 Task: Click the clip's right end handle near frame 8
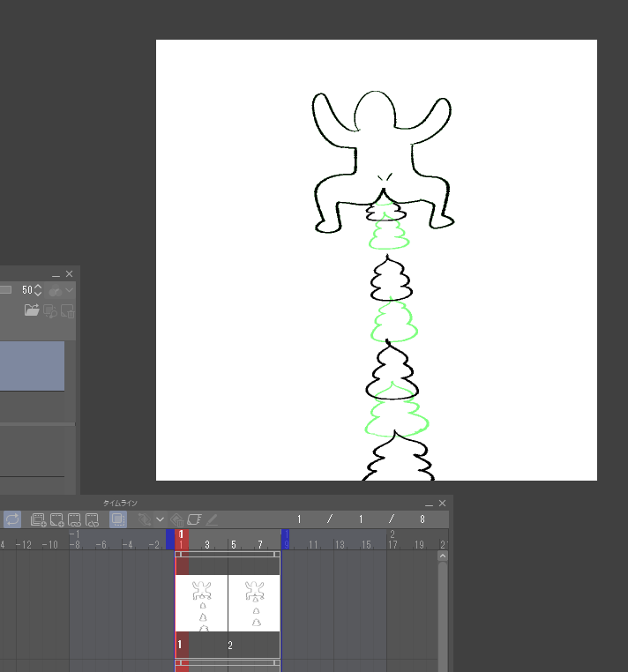click(x=276, y=554)
